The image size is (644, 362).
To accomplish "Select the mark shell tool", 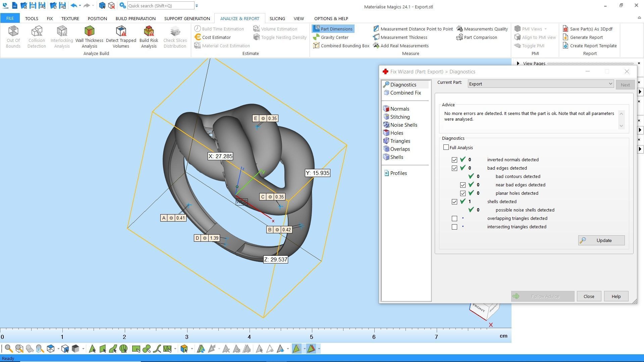I will click(123, 349).
